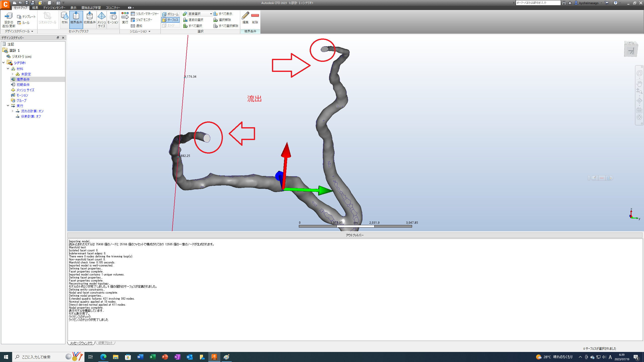
Task: Select メッシュ サイズ in design study tree
Action: click(25, 90)
